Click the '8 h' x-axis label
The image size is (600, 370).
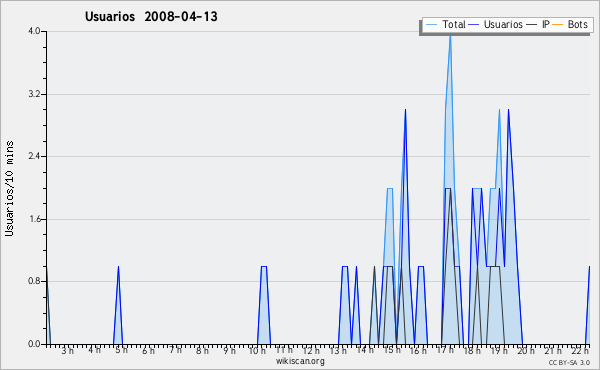click(202, 350)
